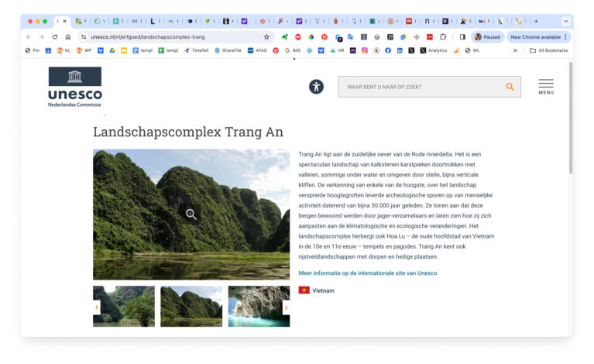594x364 pixels.
Task: Expand hidden bookmarks with double chevron
Action: (x=516, y=50)
